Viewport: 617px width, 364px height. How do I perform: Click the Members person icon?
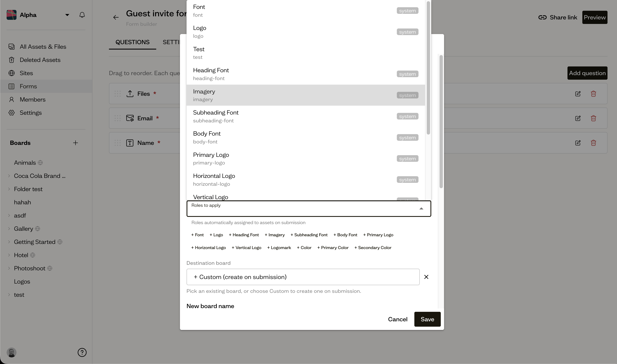click(x=12, y=99)
